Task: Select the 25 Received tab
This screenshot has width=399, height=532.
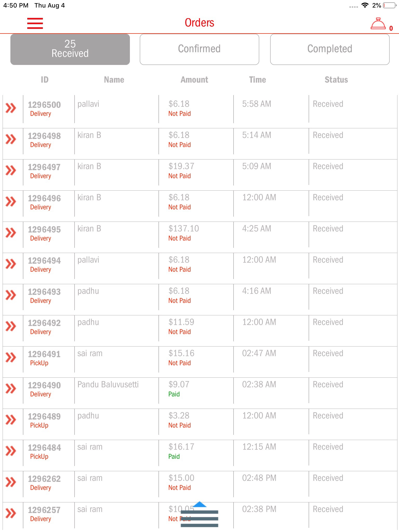Action: (x=70, y=49)
